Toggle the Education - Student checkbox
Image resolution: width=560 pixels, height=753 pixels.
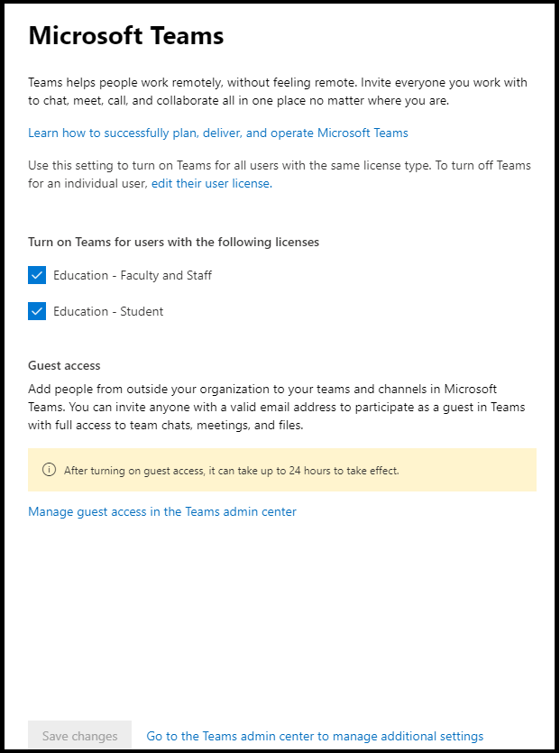pyautogui.click(x=37, y=311)
